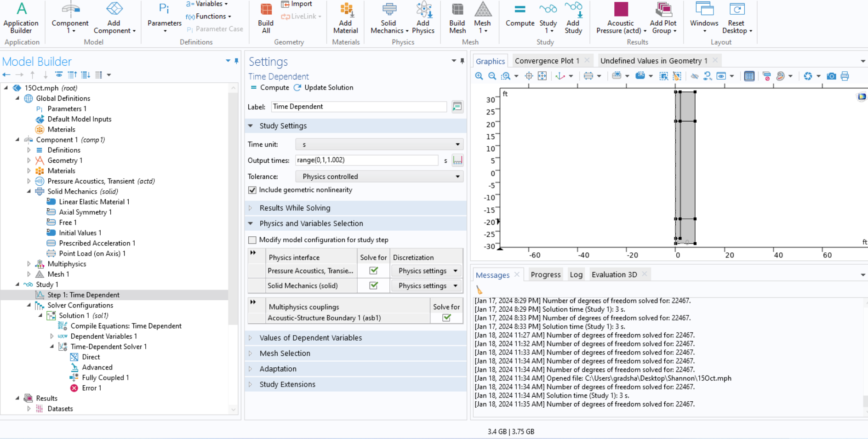Screen dimensions: 868x439
Task: Click the Print icon in Graphics toolbar
Action: tap(845, 76)
